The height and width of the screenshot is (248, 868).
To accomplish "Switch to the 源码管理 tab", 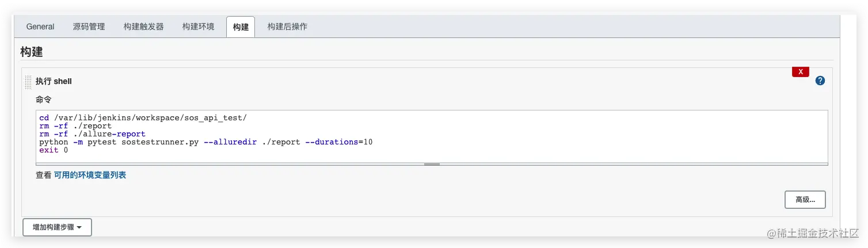I will point(89,26).
